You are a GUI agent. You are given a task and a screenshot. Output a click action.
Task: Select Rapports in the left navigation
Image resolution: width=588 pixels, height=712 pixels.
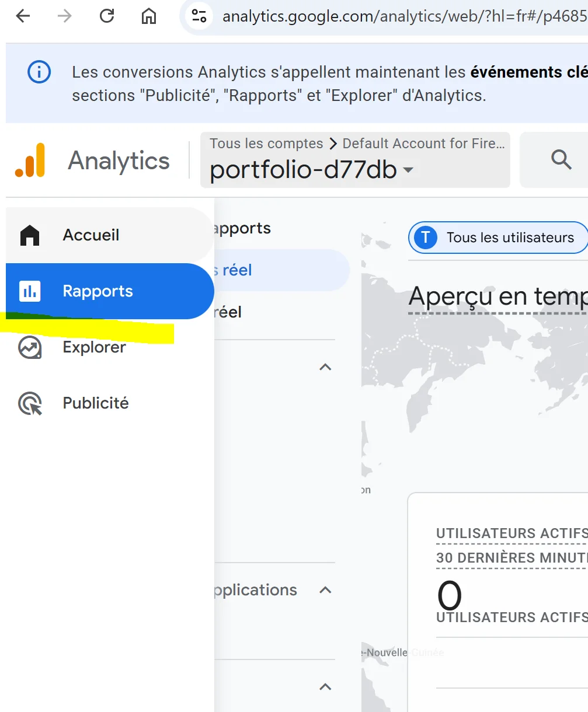pos(110,291)
